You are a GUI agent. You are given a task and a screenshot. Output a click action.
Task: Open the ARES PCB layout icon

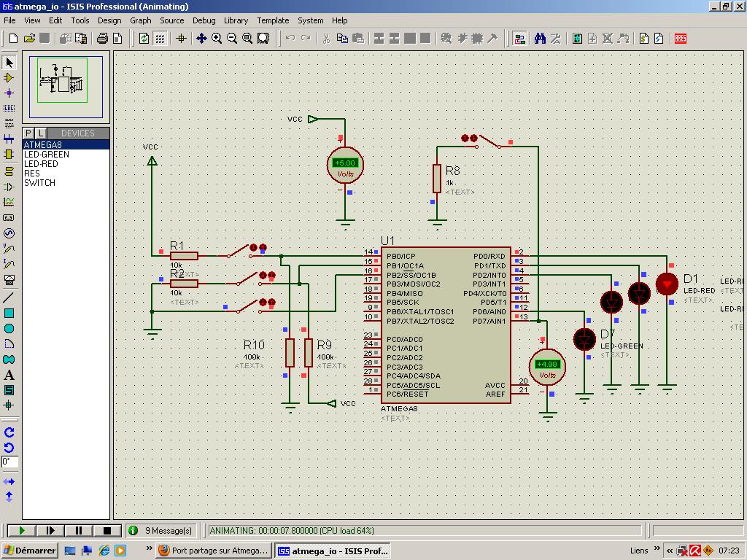(x=681, y=38)
